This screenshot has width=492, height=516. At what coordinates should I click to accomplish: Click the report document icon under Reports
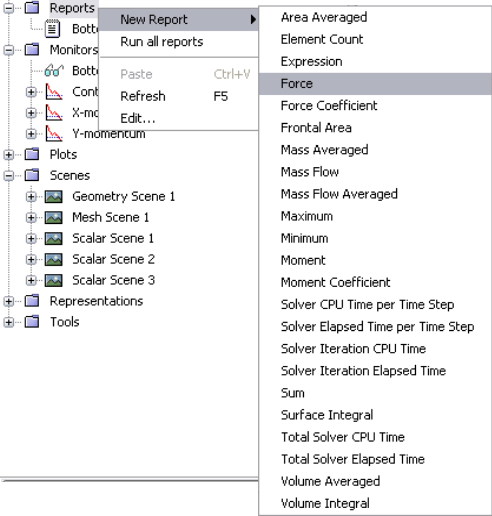click(x=53, y=28)
